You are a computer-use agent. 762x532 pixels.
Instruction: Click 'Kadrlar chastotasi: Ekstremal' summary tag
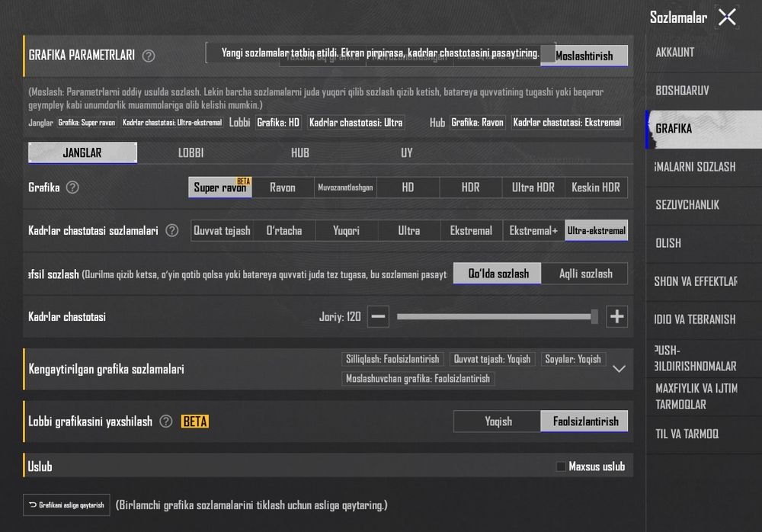pyautogui.click(x=567, y=123)
